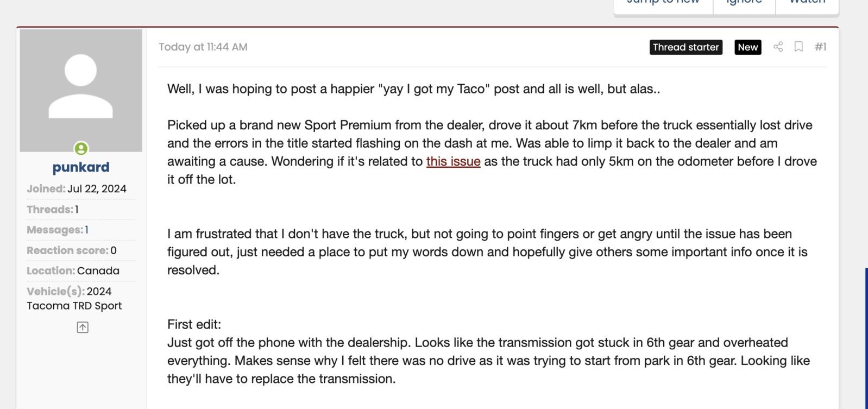Click the Thread starter badge
Image resolution: width=868 pixels, height=409 pixels.
point(686,47)
